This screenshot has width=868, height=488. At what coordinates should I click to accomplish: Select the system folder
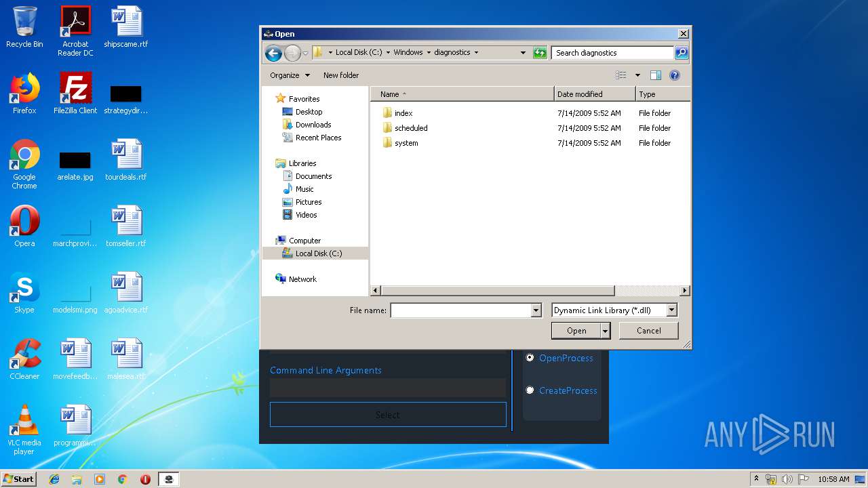pos(400,143)
